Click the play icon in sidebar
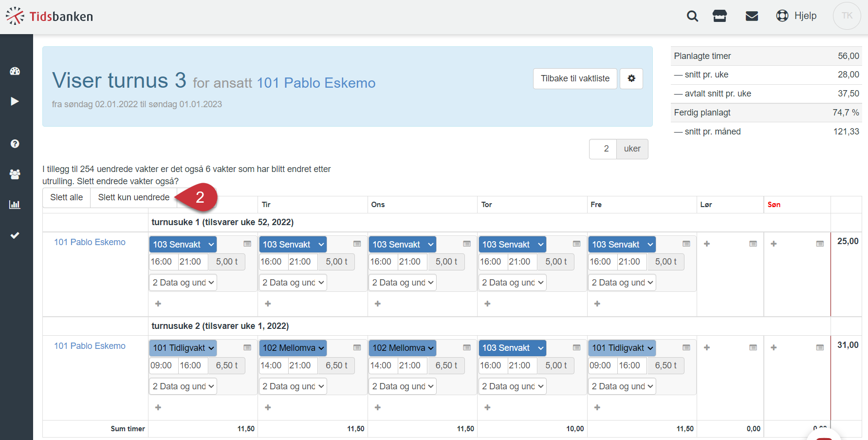The width and height of the screenshot is (868, 440). click(15, 101)
